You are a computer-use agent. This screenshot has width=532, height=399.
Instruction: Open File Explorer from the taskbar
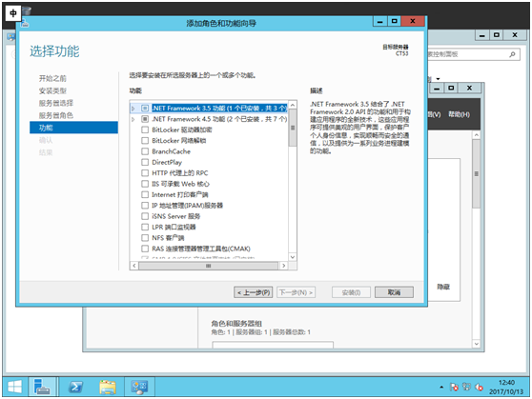[x=108, y=387]
